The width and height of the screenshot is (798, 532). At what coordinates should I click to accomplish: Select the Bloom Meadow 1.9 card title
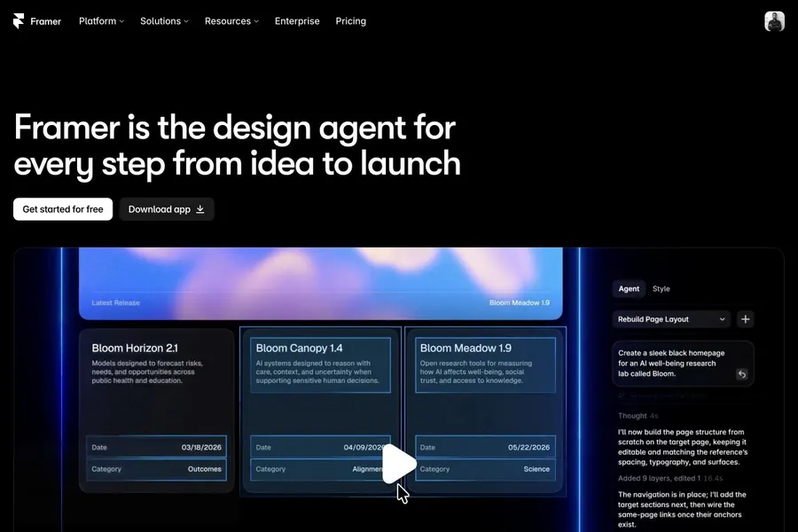[465, 348]
